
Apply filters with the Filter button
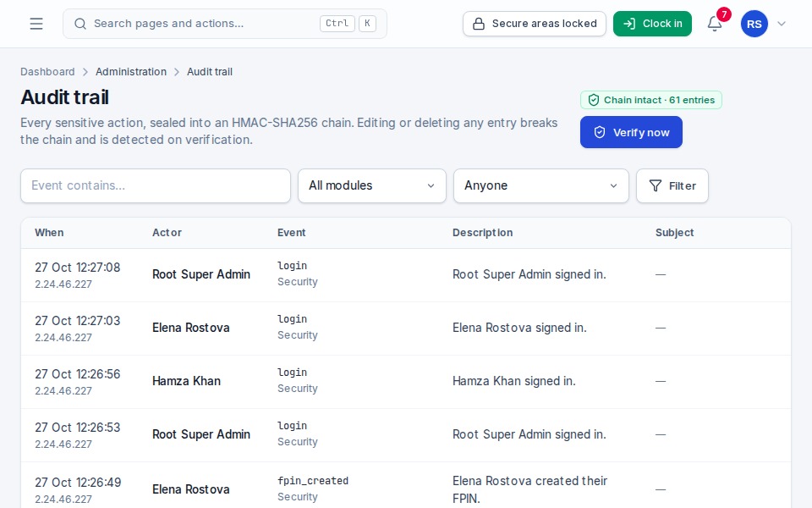click(x=672, y=185)
